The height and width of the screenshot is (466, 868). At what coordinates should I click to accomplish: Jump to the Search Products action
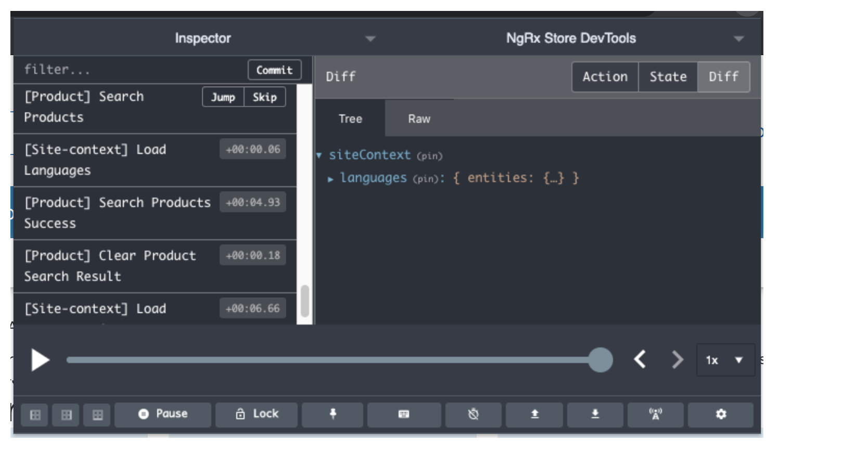[223, 97]
